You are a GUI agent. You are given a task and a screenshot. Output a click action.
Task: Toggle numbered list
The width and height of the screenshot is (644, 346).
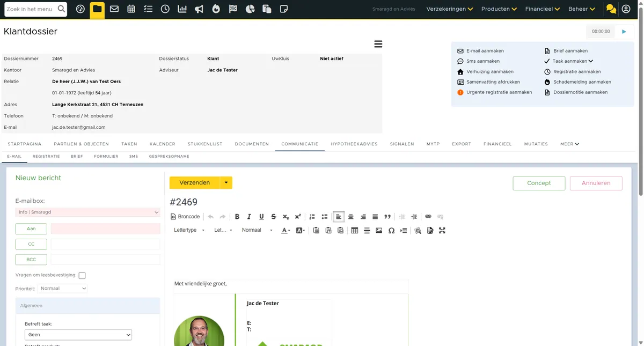(x=312, y=217)
